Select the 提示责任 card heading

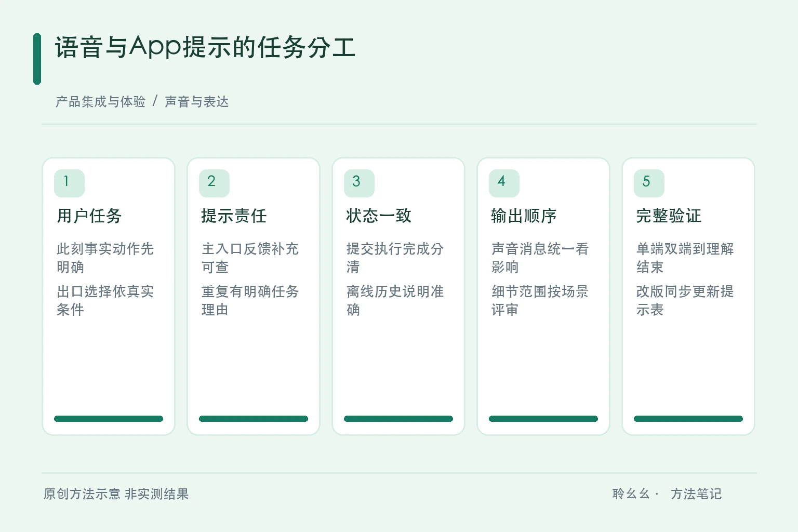tap(234, 216)
